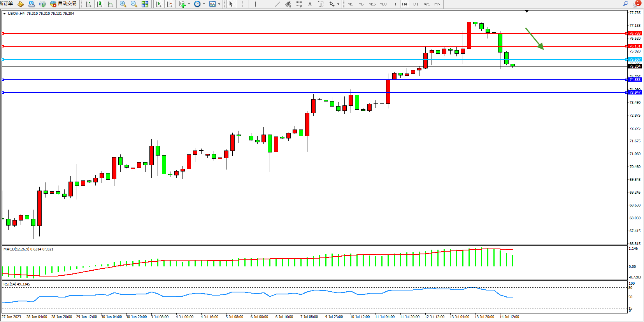This screenshot has width=644, height=322.
Task: Click the 自动交易 auto trading button
Action: click(63, 3)
